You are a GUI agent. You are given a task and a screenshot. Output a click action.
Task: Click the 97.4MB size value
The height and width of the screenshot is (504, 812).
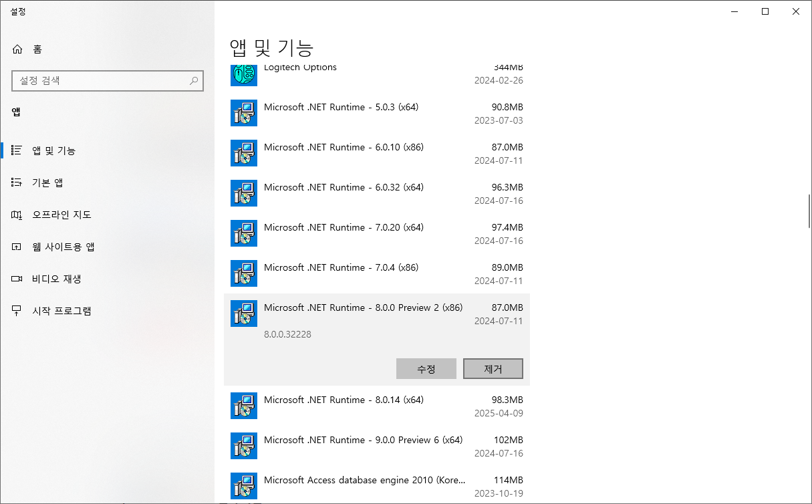(x=507, y=227)
